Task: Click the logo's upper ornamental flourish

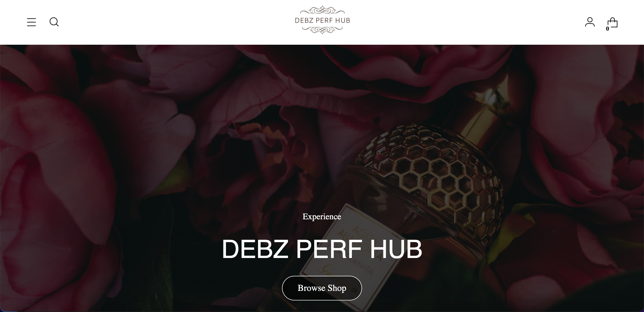Action: 322,11
